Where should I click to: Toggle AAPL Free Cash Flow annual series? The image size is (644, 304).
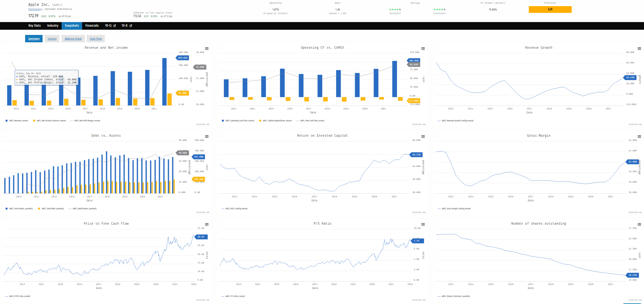coord(310,121)
